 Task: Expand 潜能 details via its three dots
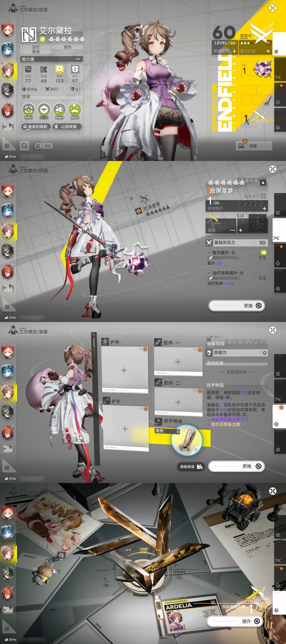233,230
